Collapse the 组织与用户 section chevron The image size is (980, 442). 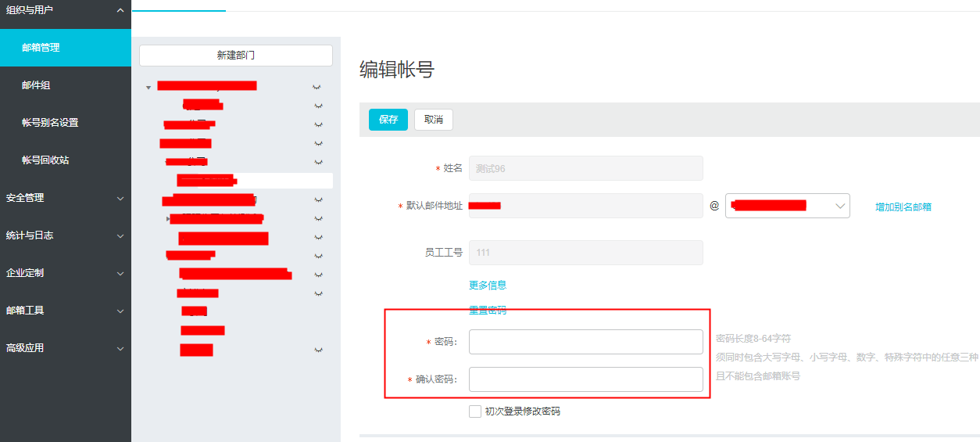pos(120,10)
